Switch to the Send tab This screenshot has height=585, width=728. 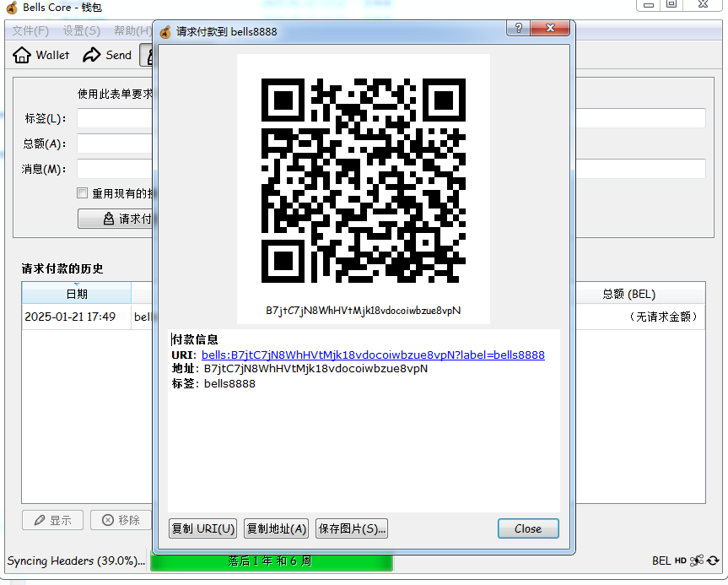tap(107, 55)
